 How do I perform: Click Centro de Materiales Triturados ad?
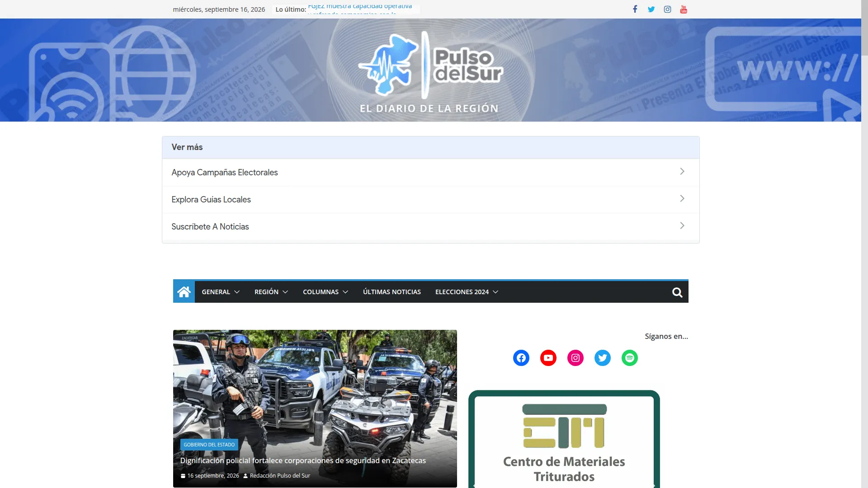pos(564,439)
